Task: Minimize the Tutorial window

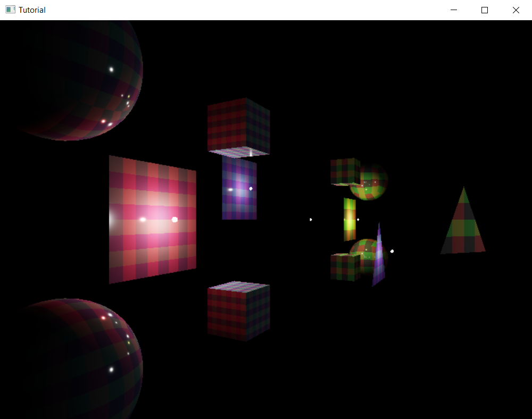Action: pyautogui.click(x=453, y=10)
